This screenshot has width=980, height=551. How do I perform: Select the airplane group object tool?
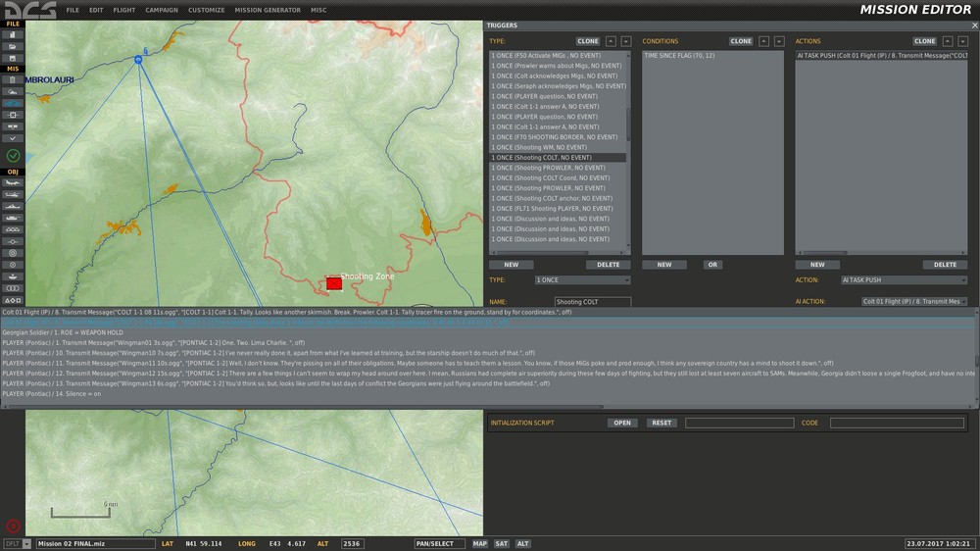coord(13,183)
